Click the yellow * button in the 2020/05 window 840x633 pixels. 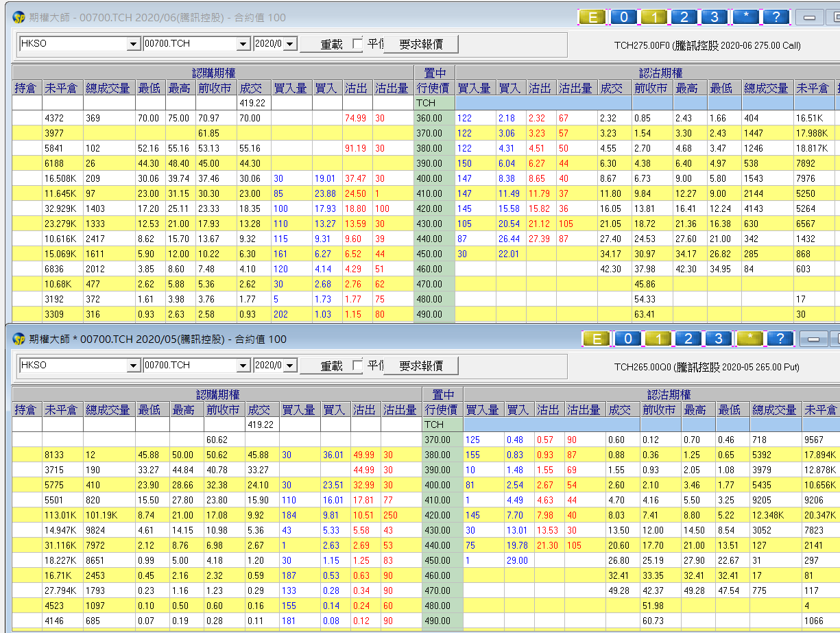749,339
